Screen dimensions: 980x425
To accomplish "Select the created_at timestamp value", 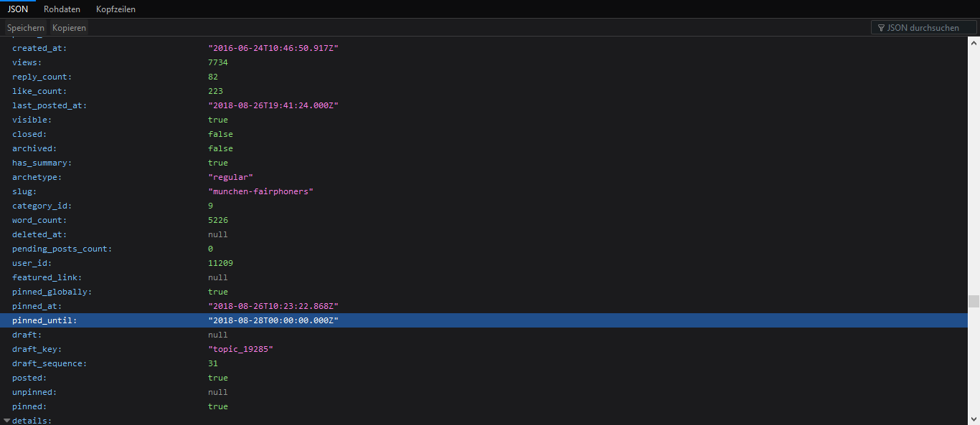I will pos(273,48).
